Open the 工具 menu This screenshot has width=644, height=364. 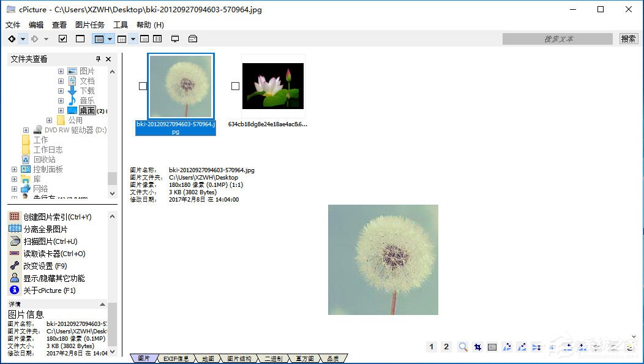(121, 25)
